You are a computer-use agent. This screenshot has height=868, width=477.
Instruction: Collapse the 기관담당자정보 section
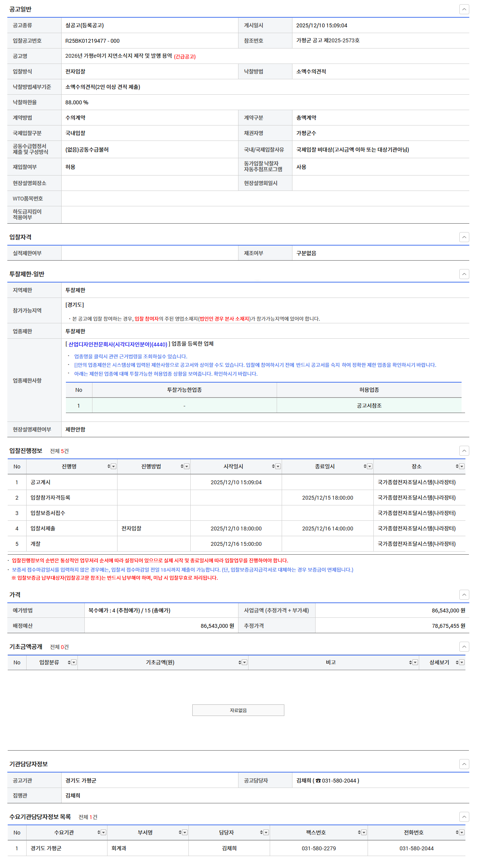coord(464,764)
